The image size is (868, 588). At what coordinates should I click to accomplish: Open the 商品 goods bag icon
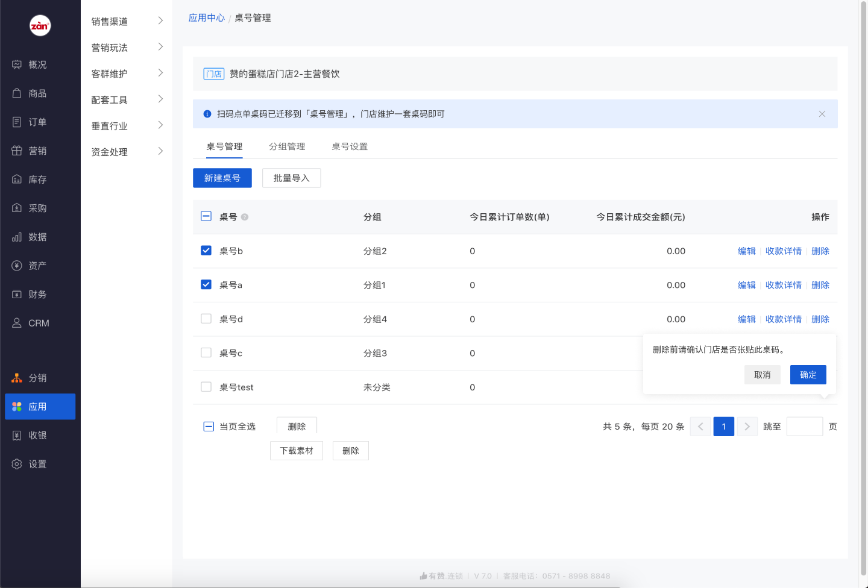pos(17,93)
